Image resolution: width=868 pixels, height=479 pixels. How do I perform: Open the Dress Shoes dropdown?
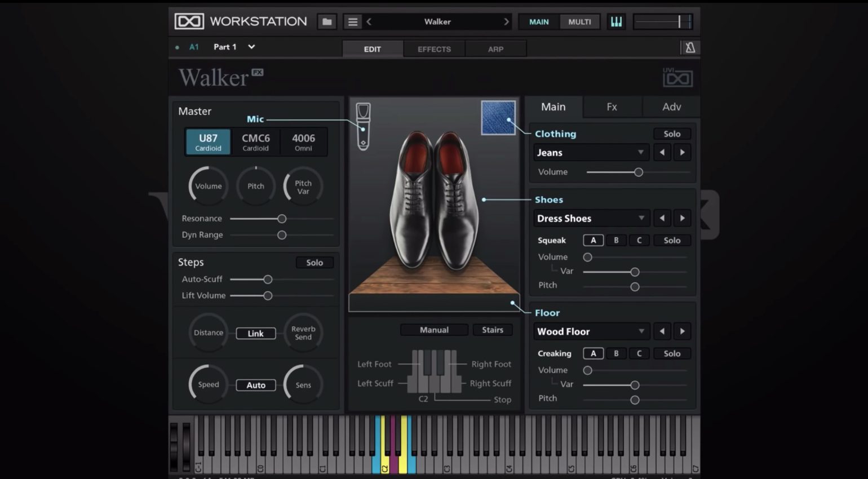pos(591,218)
